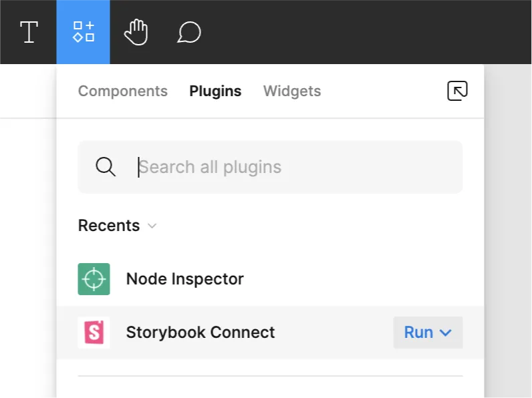This screenshot has height=398, width=532.
Task: Open the Node Inspector plugin name
Action: (x=184, y=279)
